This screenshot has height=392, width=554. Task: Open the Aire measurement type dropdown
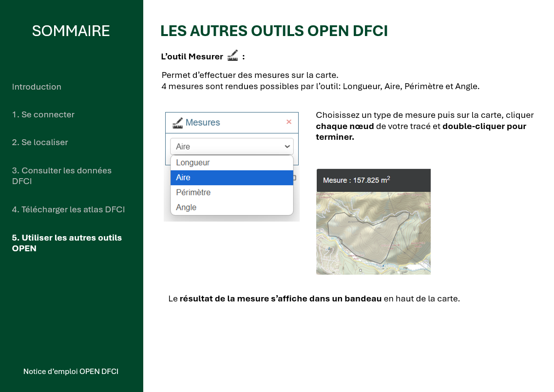point(232,147)
